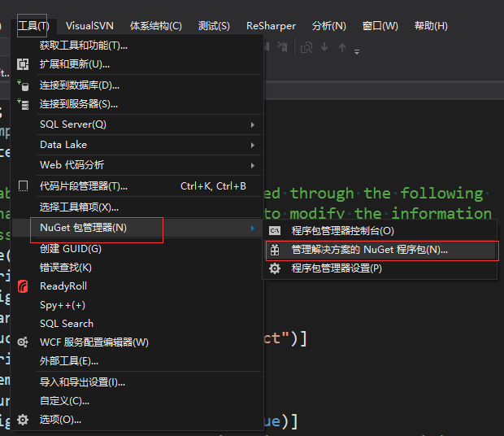Open the 工具(T) menu
The width and height of the screenshot is (504, 436).
tap(33, 26)
